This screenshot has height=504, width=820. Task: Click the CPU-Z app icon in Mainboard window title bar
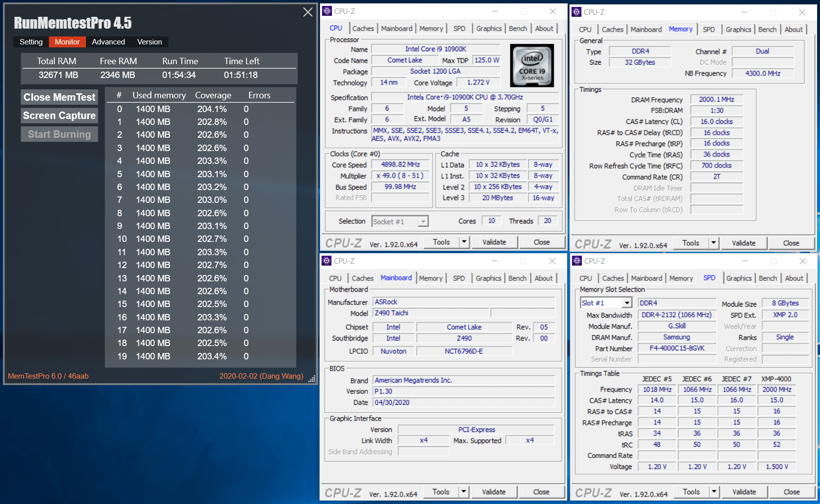(327, 261)
